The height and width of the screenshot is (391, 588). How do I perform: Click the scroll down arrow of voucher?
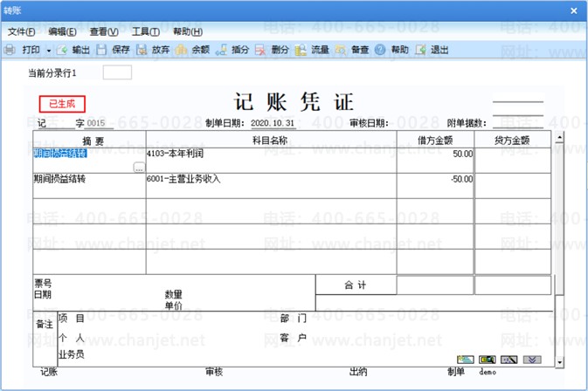click(x=559, y=362)
